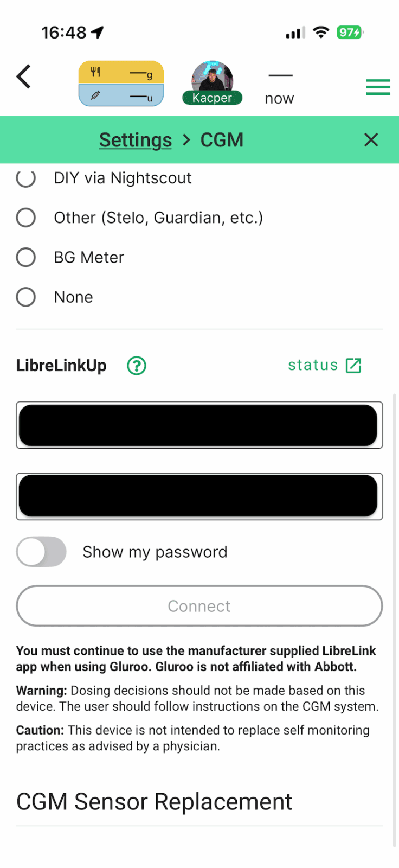Tap the second LibreLinkUp password field
This screenshot has height=868, width=399.
click(x=199, y=496)
